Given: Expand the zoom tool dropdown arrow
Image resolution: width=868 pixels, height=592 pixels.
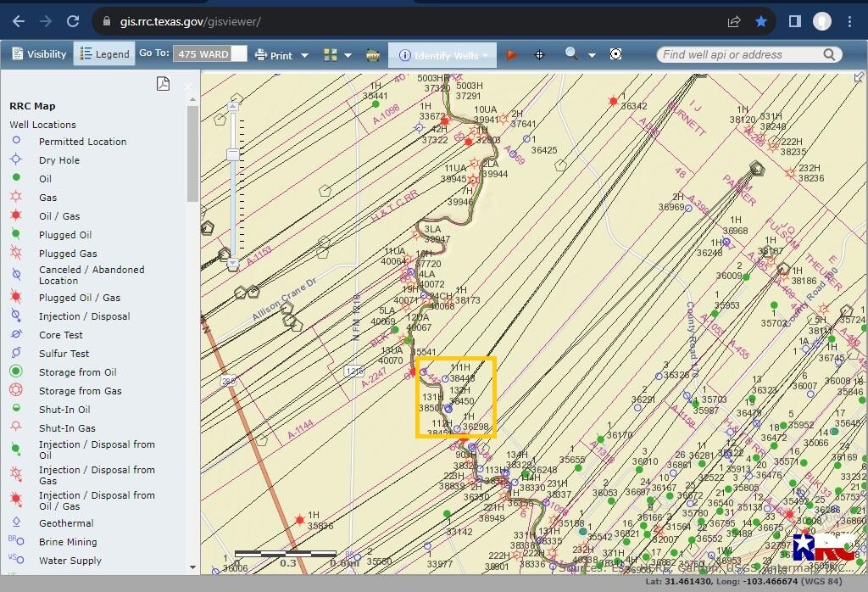Looking at the screenshot, I should 592,56.
